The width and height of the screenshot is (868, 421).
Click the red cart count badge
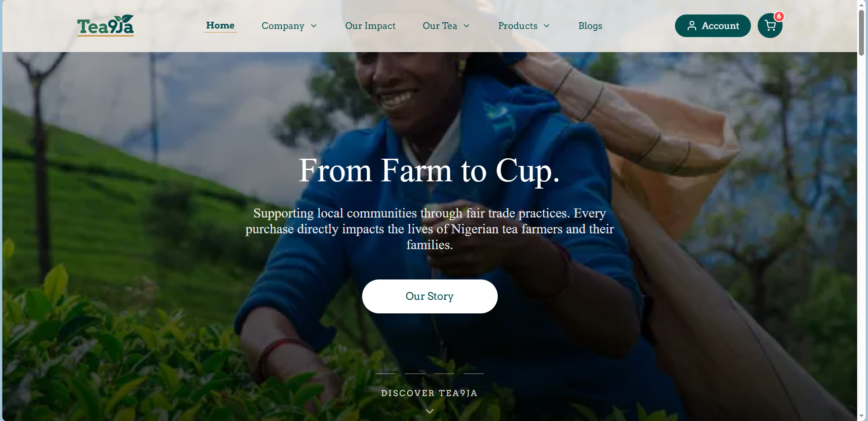[x=778, y=16]
